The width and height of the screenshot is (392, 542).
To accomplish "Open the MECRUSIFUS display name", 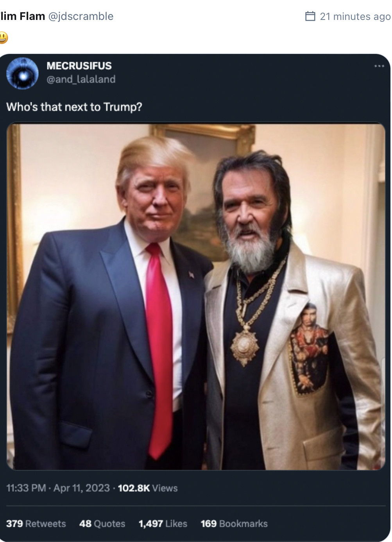I will (x=79, y=66).
